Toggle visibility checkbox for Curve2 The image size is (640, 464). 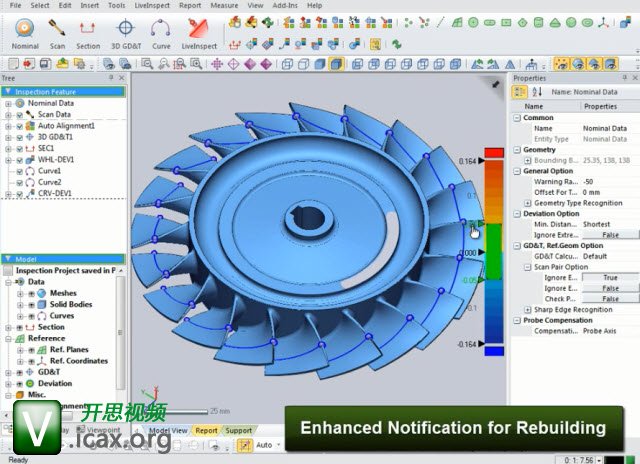19,182
